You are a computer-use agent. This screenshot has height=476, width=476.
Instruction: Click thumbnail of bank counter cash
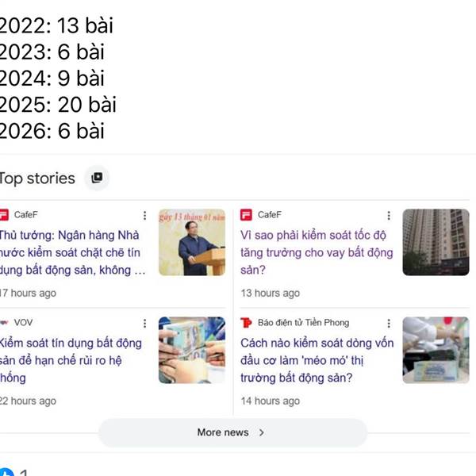coord(436,350)
